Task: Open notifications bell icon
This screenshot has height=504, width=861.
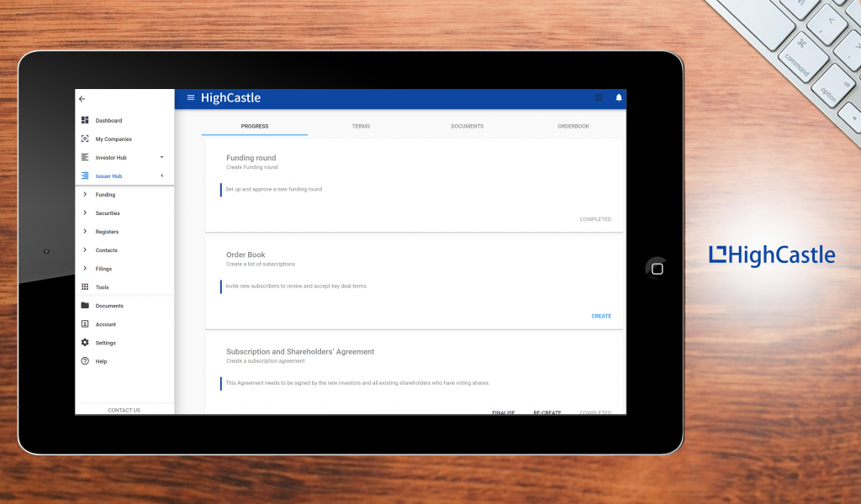Action: (x=619, y=98)
